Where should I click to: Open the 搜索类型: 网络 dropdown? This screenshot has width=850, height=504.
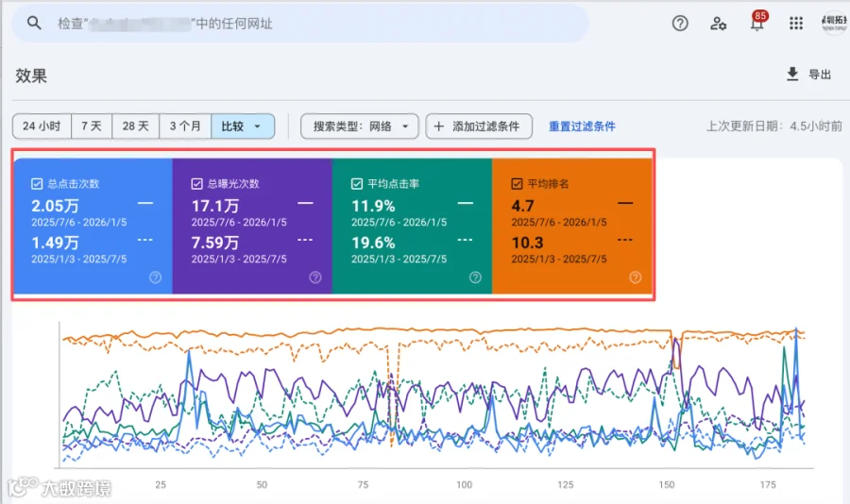(360, 126)
